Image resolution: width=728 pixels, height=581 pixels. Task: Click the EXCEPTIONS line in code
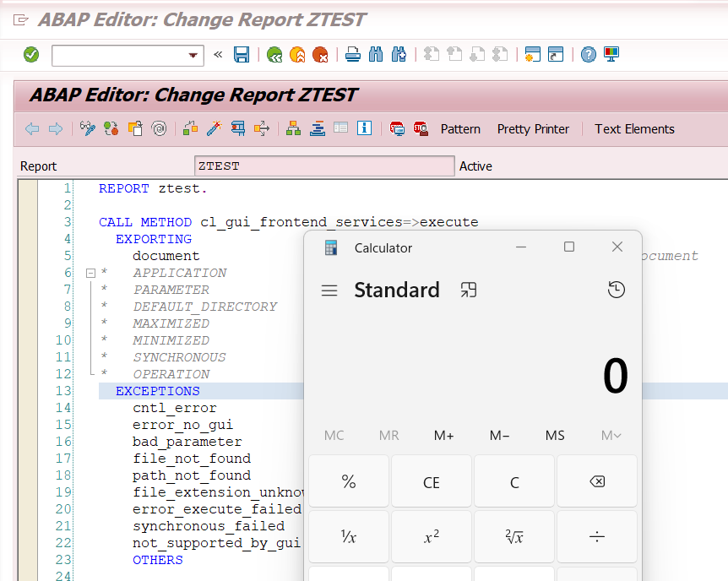tap(157, 391)
